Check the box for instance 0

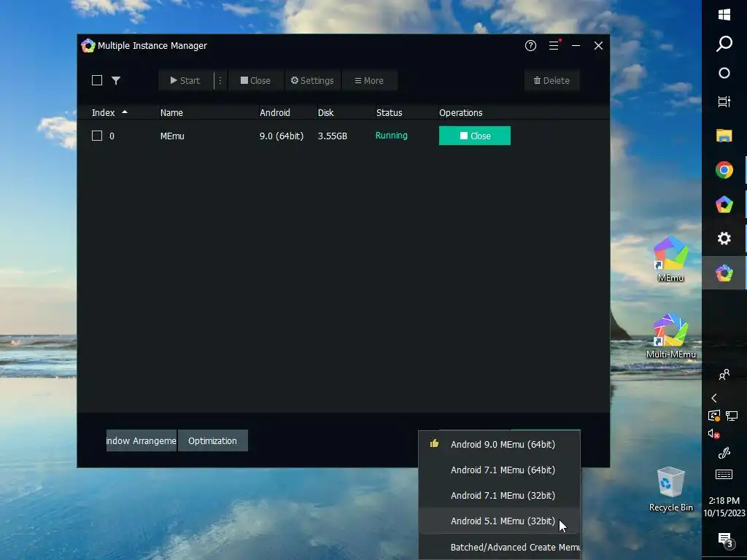[x=97, y=136]
